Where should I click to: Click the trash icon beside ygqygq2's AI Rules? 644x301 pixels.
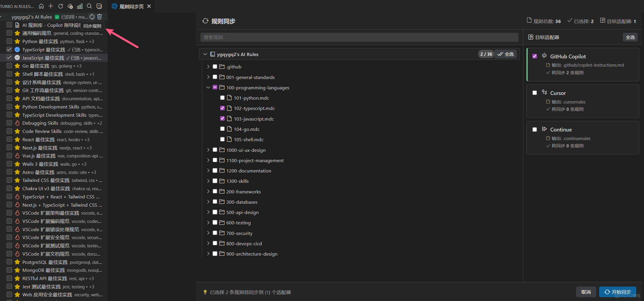point(99,17)
